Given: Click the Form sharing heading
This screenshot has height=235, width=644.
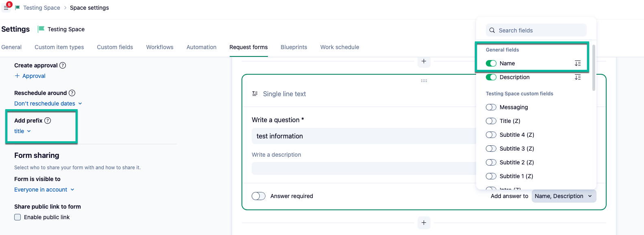Looking at the screenshot, I should [x=37, y=155].
